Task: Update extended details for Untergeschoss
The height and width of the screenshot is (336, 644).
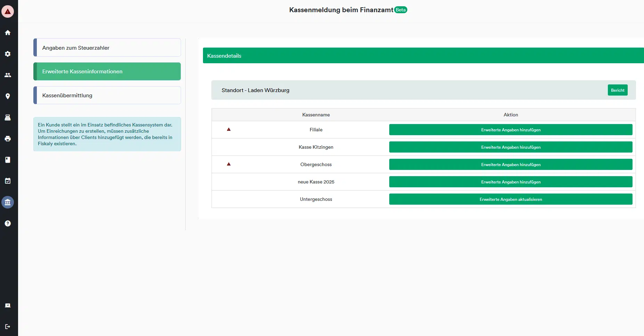Action: point(511,199)
